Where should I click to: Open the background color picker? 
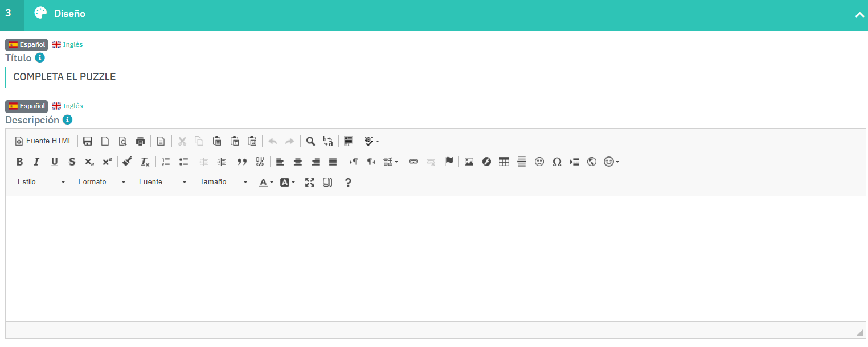[x=287, y=182]
